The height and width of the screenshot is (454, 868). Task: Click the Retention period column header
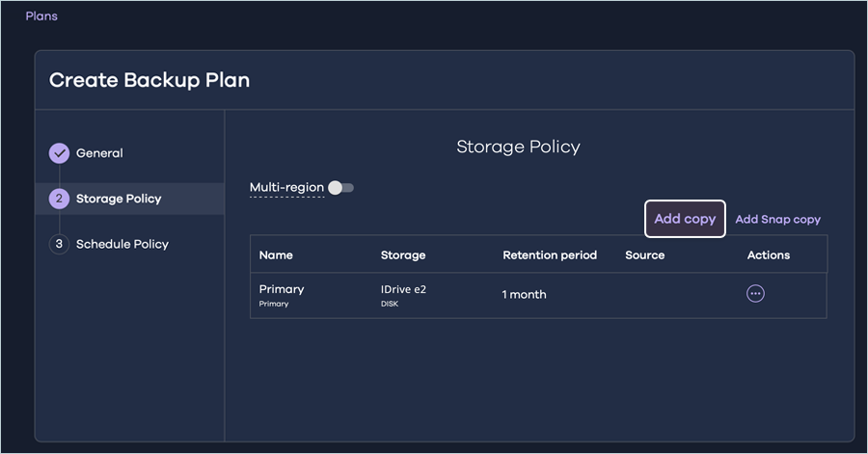point(550,255)
